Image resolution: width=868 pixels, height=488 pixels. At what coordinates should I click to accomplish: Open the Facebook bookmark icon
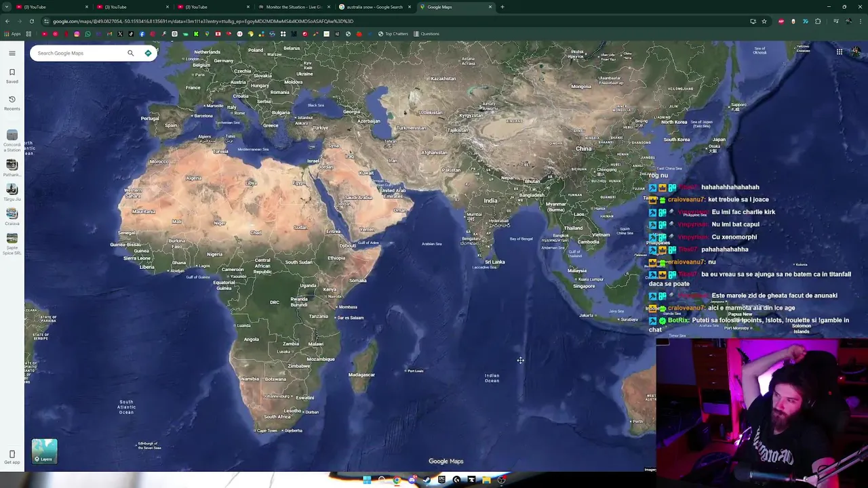[142, 34]
